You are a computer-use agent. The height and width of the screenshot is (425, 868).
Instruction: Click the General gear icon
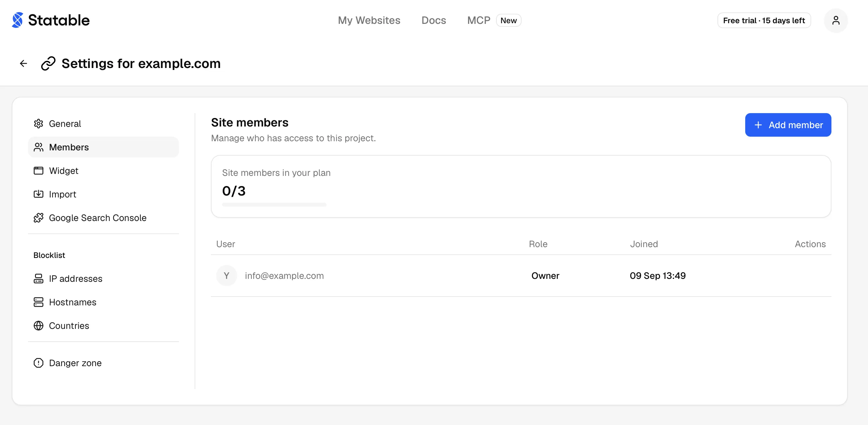click(39, 124)
